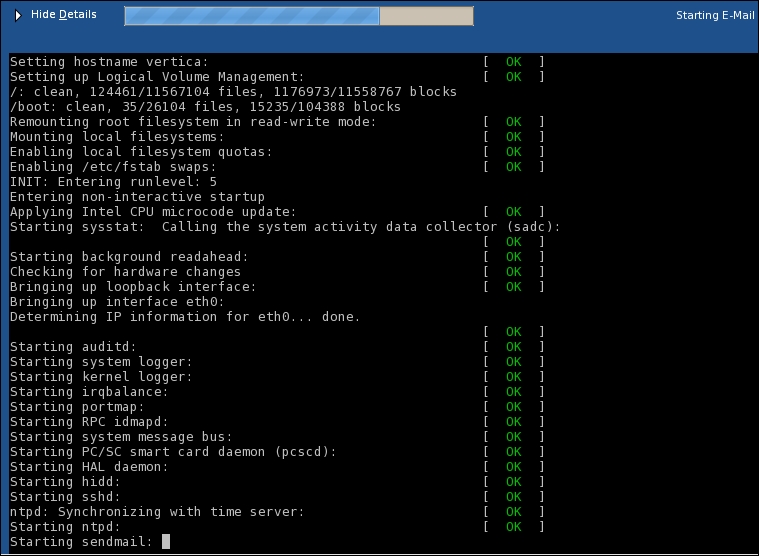Click 'Starting HAL daemon:' line
The image size is (759, 556).
pos(89,467)
